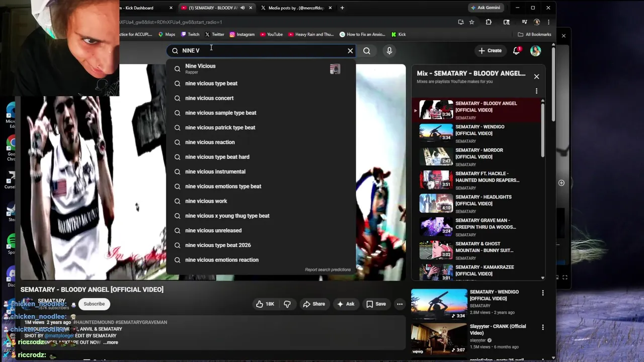The height and width of the screenshot is (362, 644).
Task: Open recommended Slayyyter - CRANK video
Action: (x=439, y=338)
